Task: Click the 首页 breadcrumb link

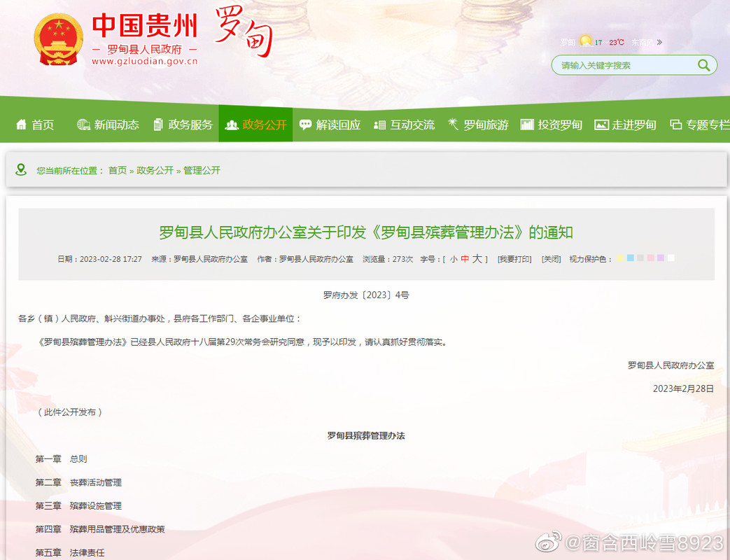Action: 118,170
